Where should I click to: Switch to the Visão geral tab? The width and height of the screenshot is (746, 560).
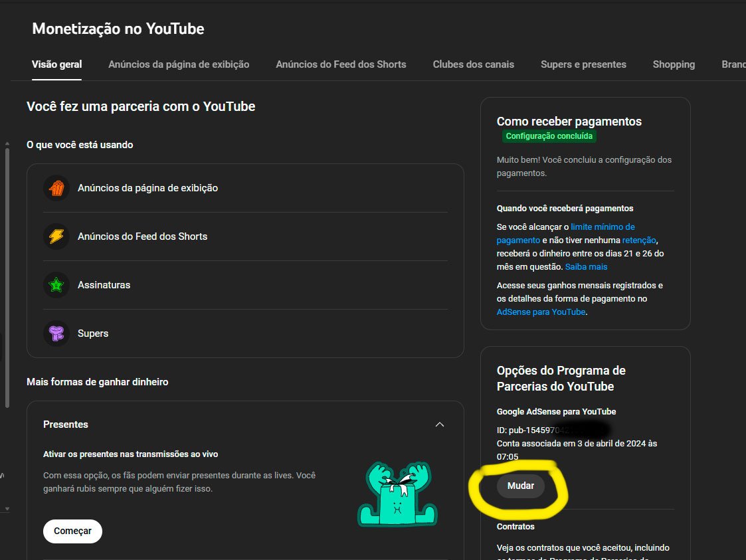coord(56,64)
